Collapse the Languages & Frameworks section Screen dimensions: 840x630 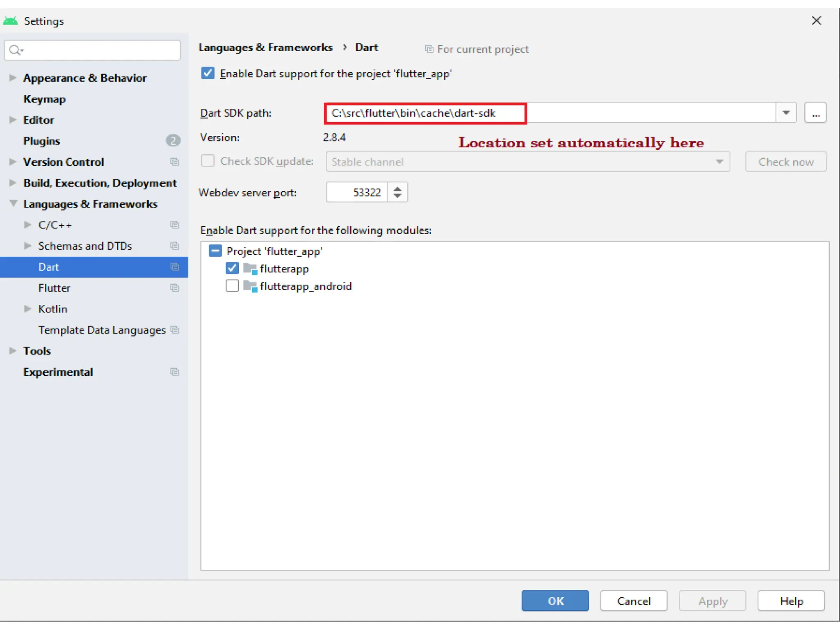pyautogui.click(x=14, y=203)
